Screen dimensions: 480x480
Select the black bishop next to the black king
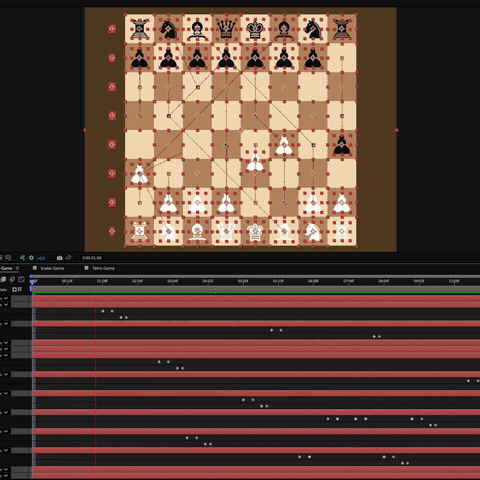[284, 29]
